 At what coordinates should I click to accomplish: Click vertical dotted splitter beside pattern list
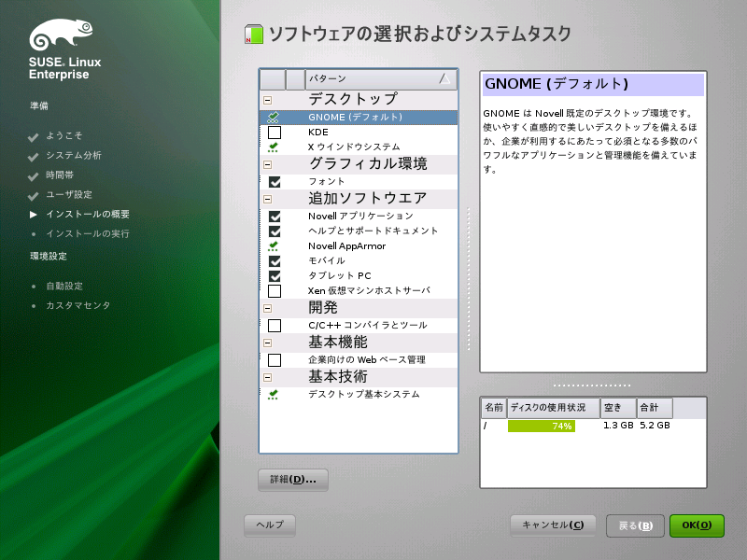click(x=469, y=278)
